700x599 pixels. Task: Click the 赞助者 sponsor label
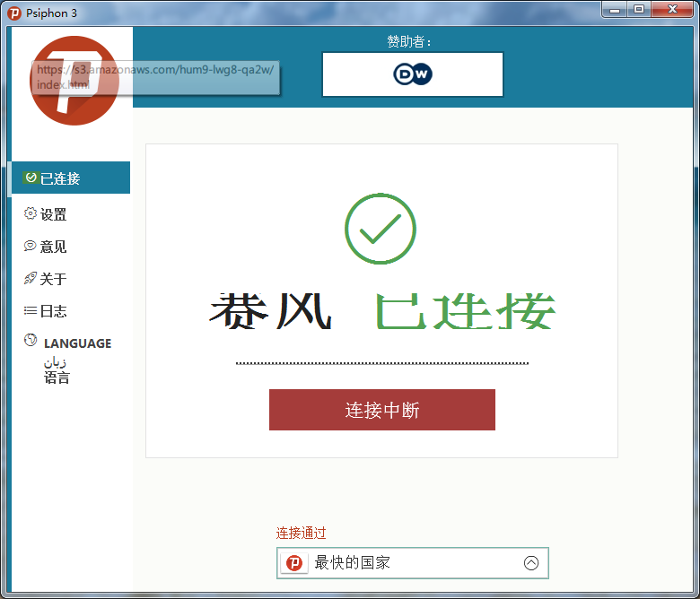coord(409,41)
